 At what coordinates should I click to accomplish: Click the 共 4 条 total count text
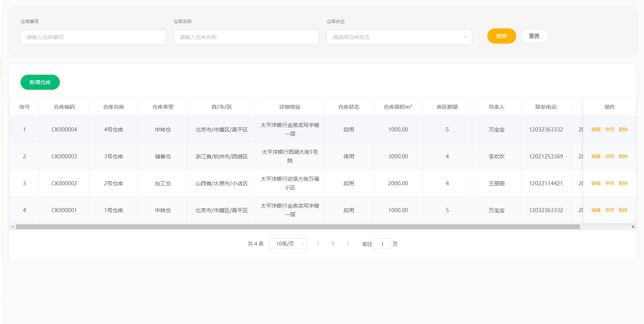256,244
